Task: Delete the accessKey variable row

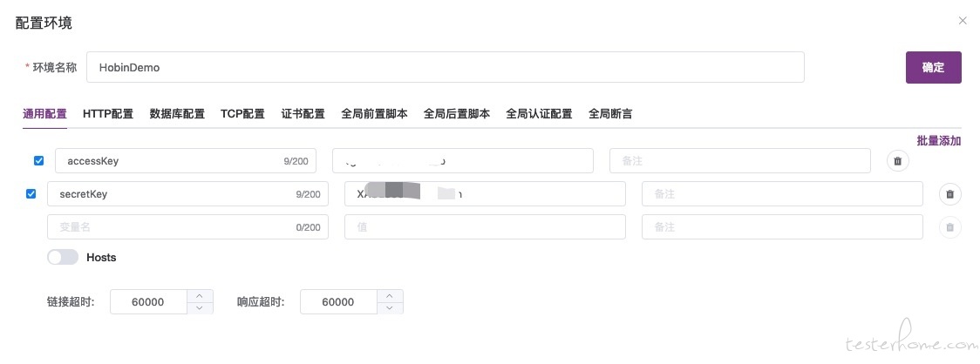Action: pyautogui.click(x=897, y=161)
